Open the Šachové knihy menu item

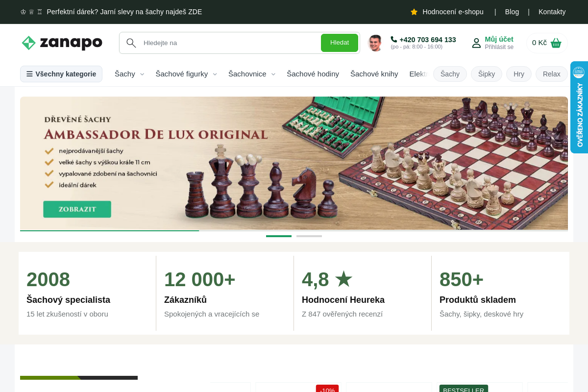[x=374, y=74]
